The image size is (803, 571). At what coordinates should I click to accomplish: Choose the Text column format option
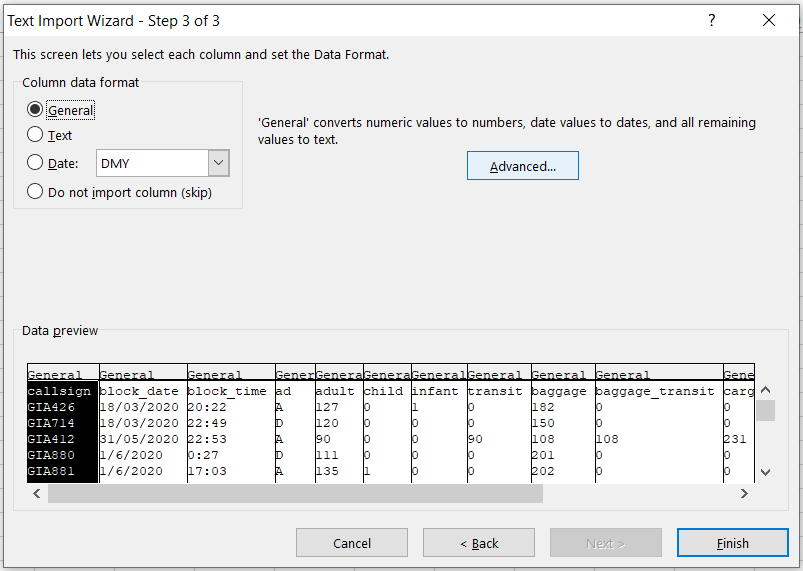pyautogui.click(x=36, y=135)
